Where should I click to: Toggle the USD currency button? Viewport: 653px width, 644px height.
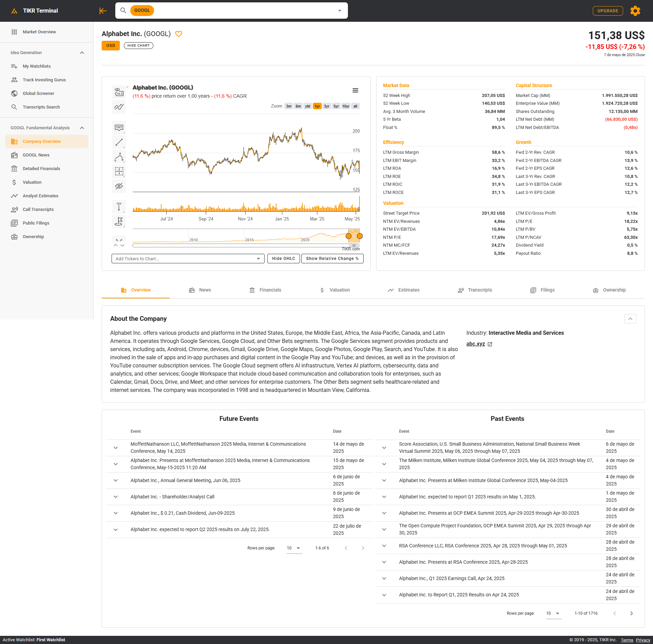click(x=111, y=46)
